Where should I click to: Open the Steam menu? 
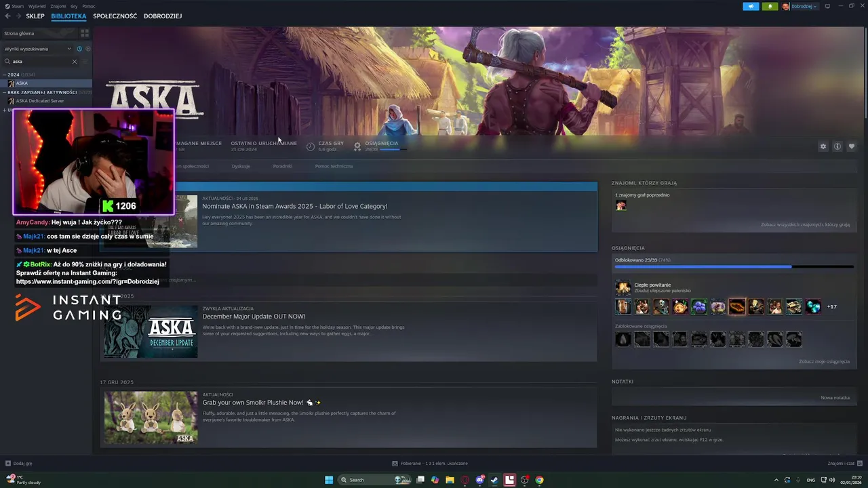click(17, 6)
